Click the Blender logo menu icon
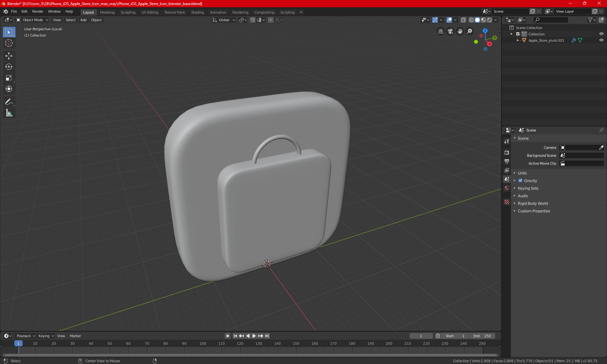This screenshot has width=607, height=364. (5, 11)
